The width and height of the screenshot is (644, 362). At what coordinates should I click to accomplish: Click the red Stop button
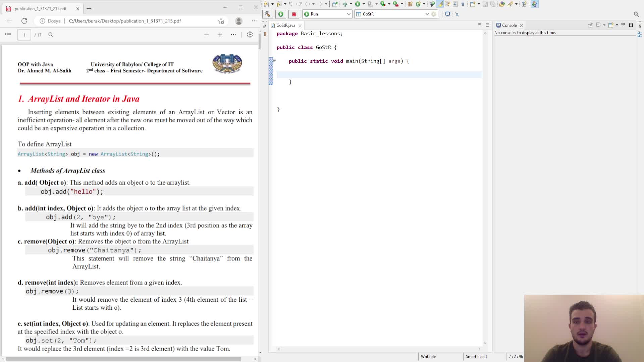[x=294, y=14]
